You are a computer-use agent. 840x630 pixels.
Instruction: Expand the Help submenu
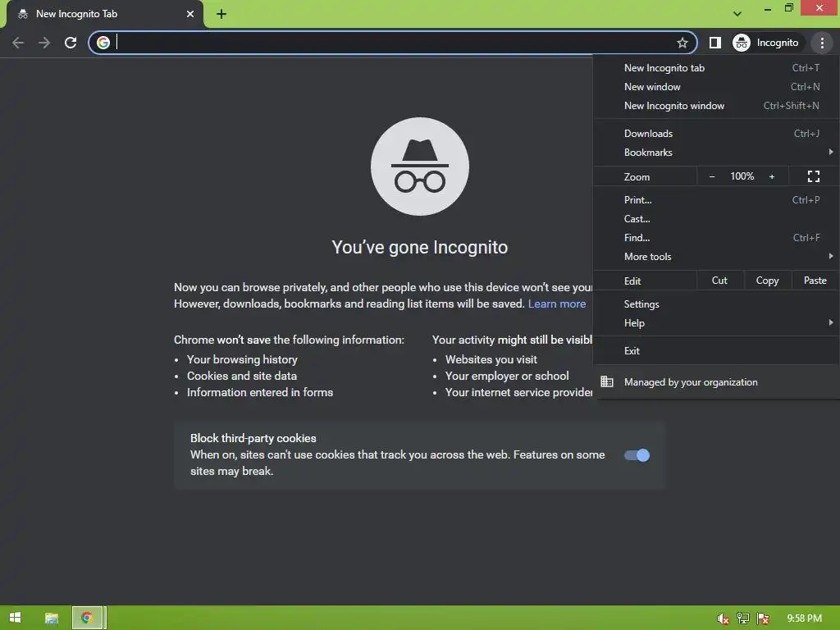pos(715,323)
